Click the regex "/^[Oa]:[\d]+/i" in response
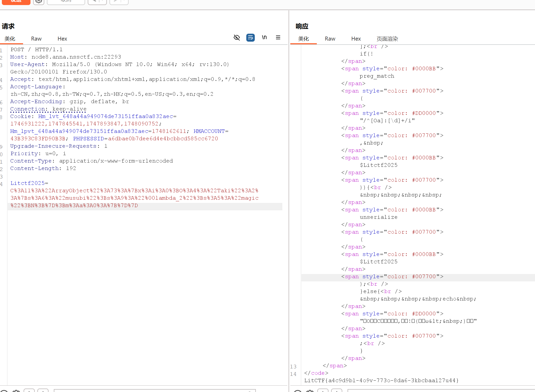Image resolution: width=535 pixels, height=392 pixels. click(387, 121)
